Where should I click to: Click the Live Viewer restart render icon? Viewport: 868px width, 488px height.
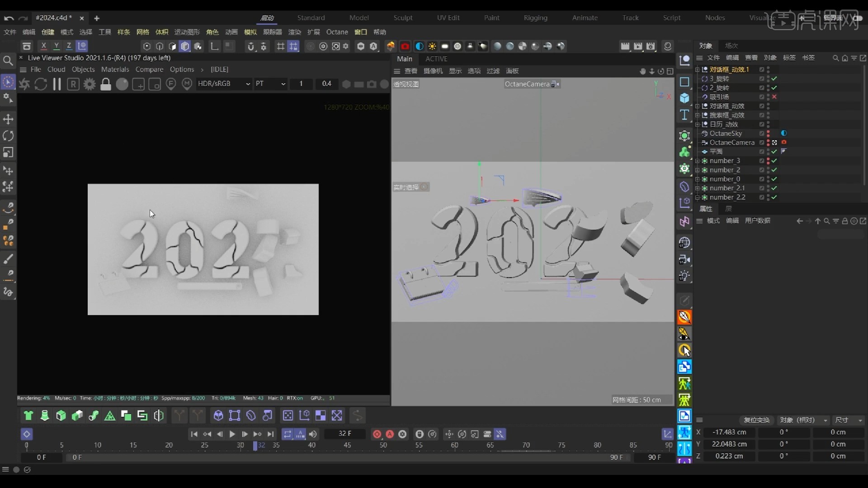click(41, 84)
